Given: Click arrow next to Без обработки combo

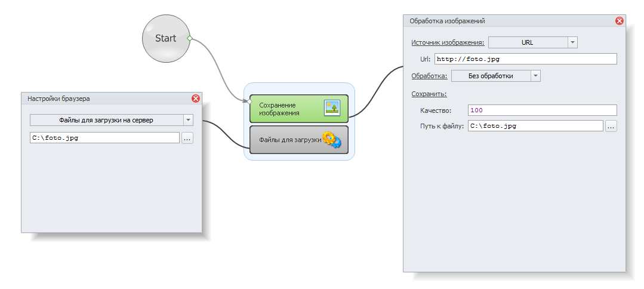Looking at the screenshot, I should point(535,76).
